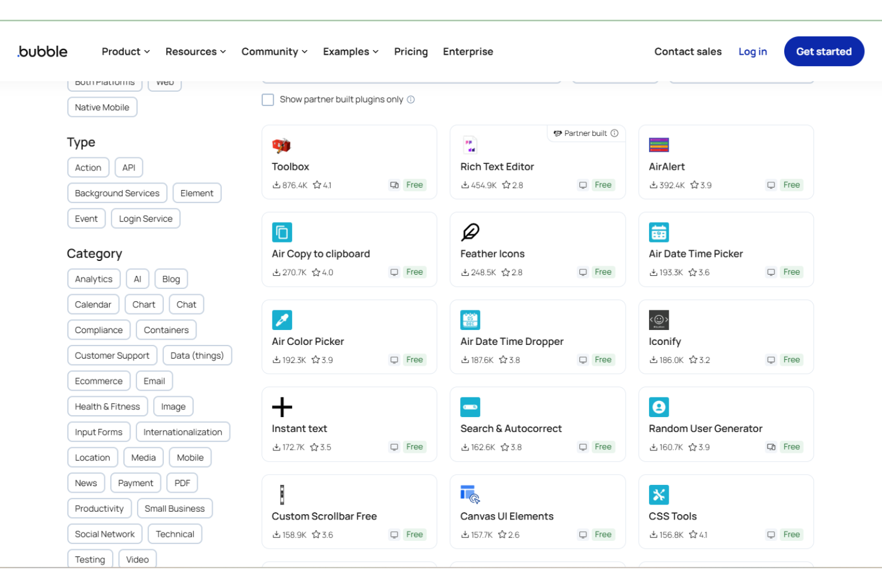Image resolution: width=882 pixels, height=588 pixels.
Task: Expand the Community menu
Action: 274,52
